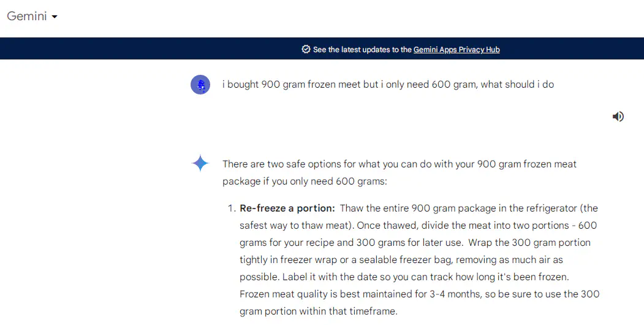The height and width of the screenshot is (325, 644).
Task: Click the "There are two safe options" line
Action: 399,164
